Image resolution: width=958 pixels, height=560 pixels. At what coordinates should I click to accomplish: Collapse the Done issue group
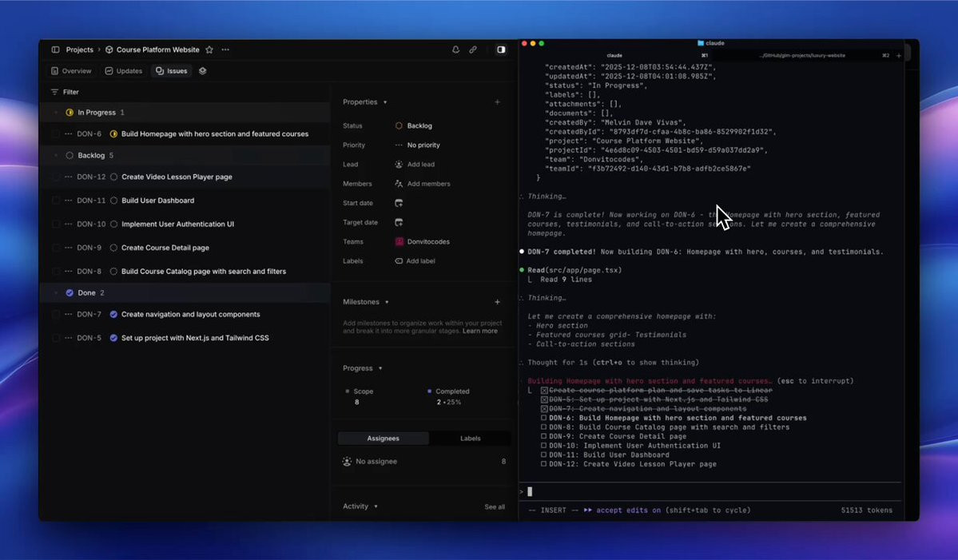click(x=56, y=293)
